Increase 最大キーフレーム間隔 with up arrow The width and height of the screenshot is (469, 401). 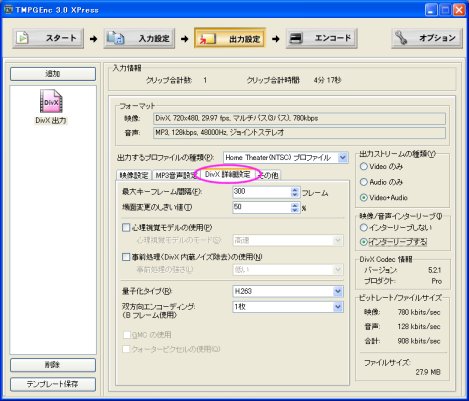click(x=295, y=189)
